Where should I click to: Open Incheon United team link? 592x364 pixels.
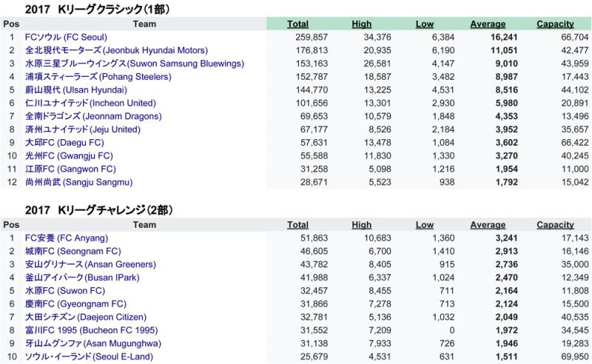pyautogui.click(x=90, y=103)
